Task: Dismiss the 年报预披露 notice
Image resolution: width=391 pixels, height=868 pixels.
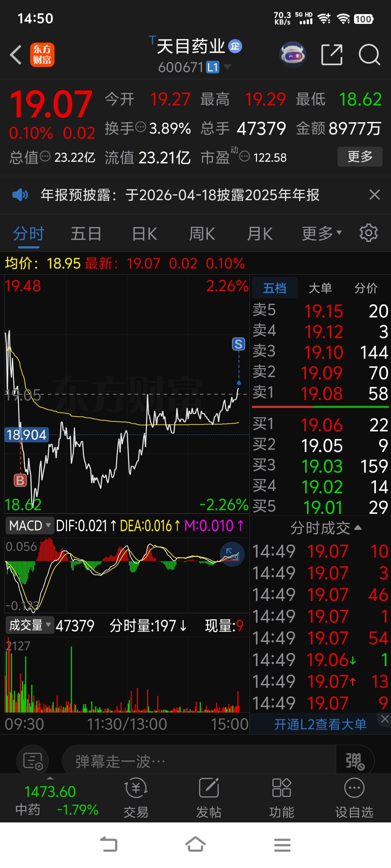Action: [x=375, y=195]
